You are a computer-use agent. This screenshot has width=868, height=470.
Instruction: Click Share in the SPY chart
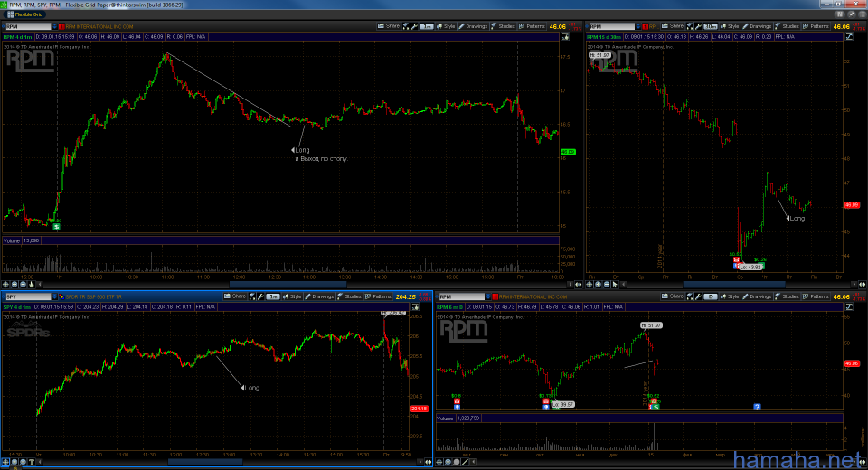235,296
